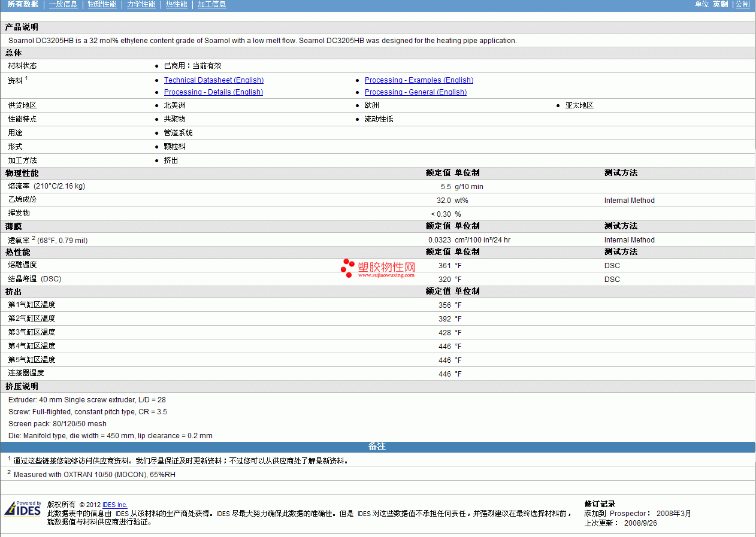Viewport: 756px width, 537px height.
Task: Click the Powered by IDES logo
Action: [x=23, y=508]
